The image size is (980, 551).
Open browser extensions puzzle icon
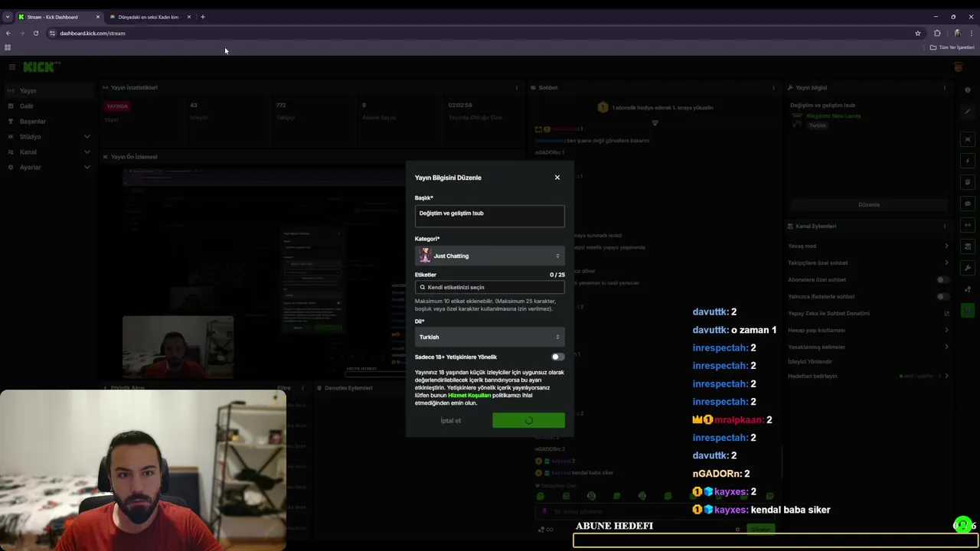(937, 33)
